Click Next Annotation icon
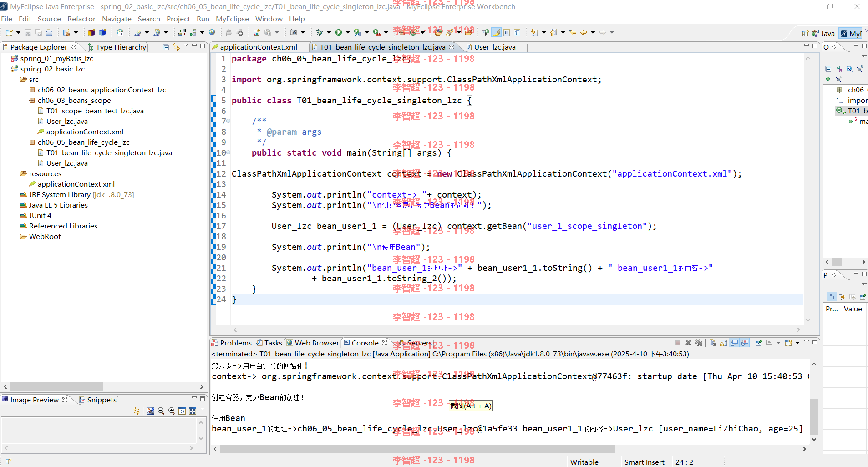Viewport: 868px width, 467px height. coord(534,32)
